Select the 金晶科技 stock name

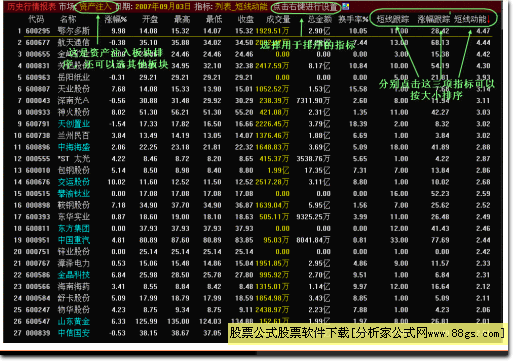(74, 275)
